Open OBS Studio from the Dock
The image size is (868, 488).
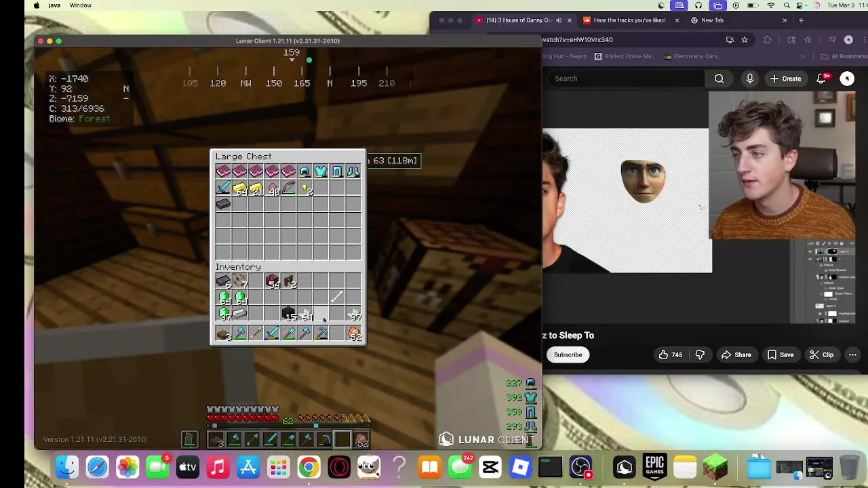(x=581, y=467)
